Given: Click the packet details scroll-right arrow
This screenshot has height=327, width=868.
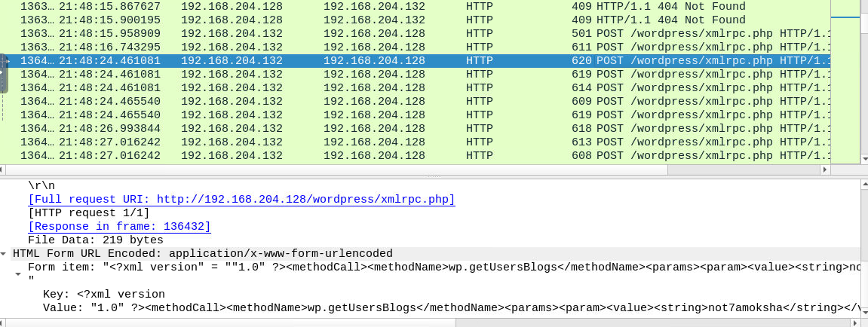Looking at the screenshot, I should pyautogui.click(x=856, y=322).
